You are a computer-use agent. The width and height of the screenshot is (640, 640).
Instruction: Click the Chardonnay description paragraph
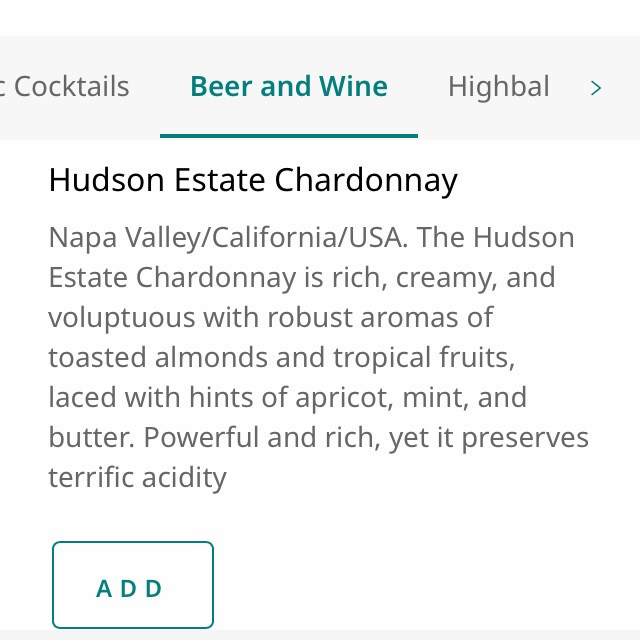(x=318, y=357)
